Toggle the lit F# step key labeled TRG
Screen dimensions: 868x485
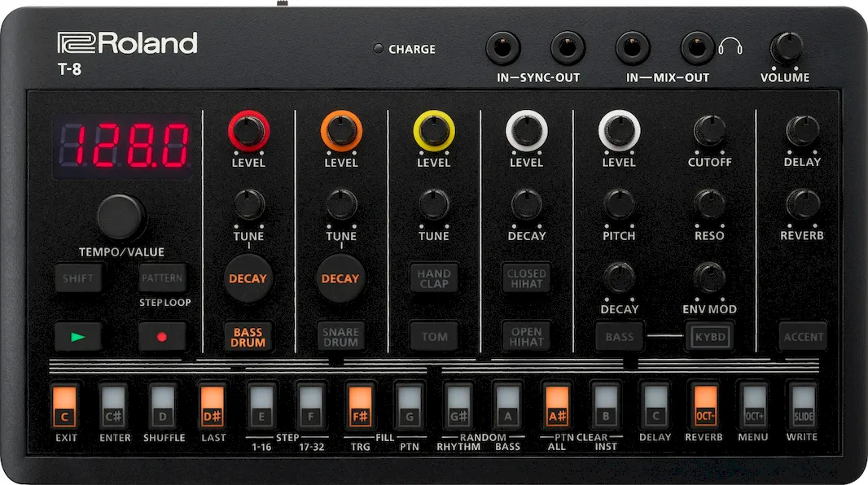click(360, 406)
